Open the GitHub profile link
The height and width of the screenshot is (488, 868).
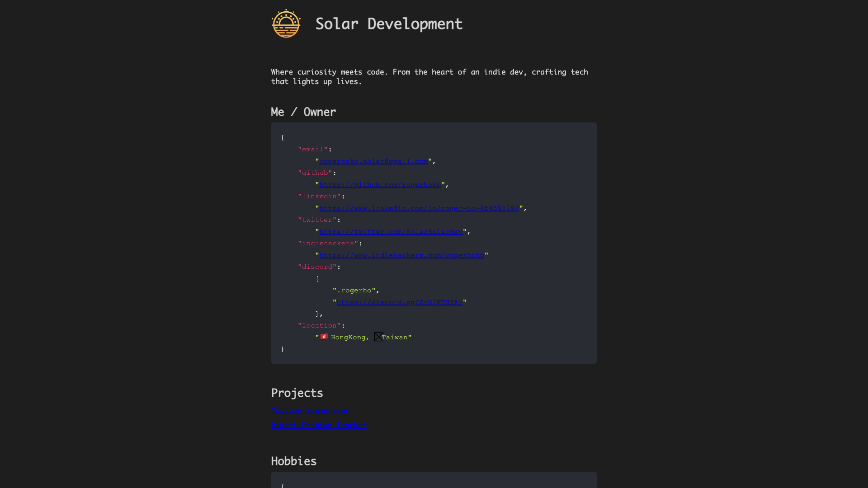click(x=380, y=185)
